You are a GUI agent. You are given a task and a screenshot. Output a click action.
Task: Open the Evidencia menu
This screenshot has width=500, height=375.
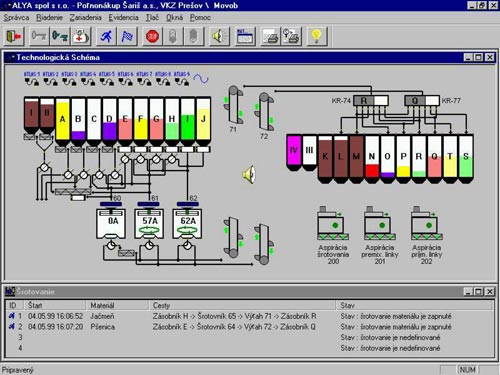tap(123, 18)
